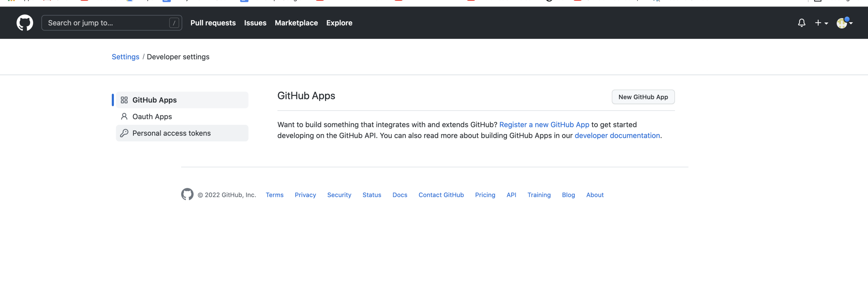Viewport: 868px width, 289px height.
Task: Open the Security footer link
Action: [339, 195]
